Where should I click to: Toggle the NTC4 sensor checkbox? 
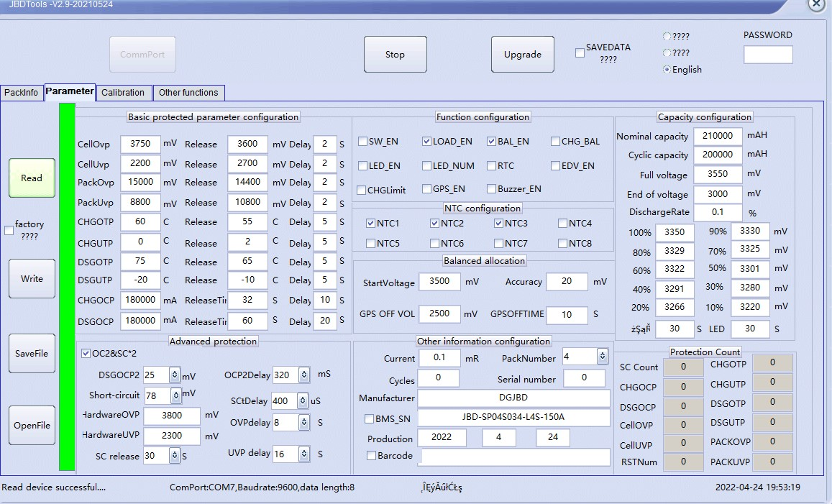point(563,224)
